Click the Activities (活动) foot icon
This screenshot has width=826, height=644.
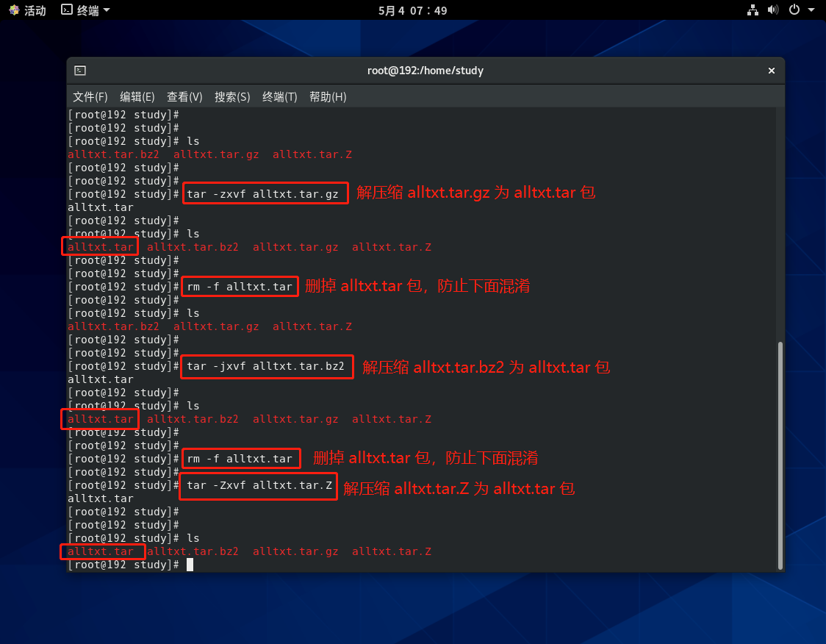[15, 10]
